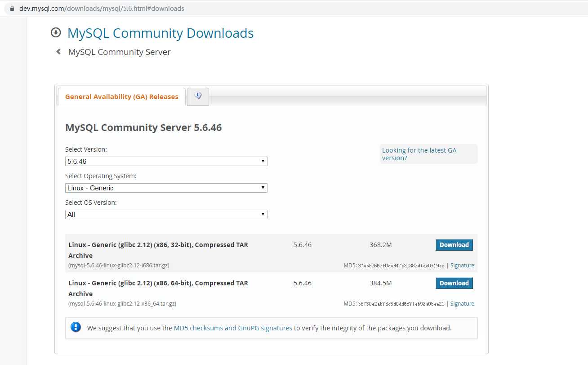This screenshot has width=588, height=365.
Task: Click the Linux - Generic 32-bit archive title
Action: pos(158,250)
